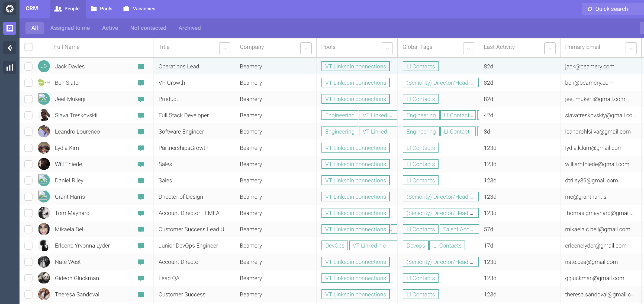Select the Not contacted filter tab
Viewport: 644px width, 304px height.
[x=148, y=28]
